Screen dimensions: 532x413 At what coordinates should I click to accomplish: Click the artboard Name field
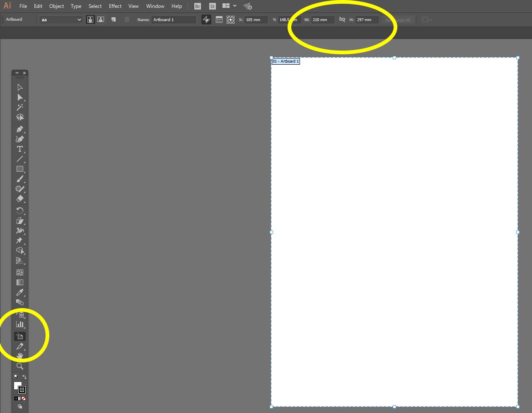pyautogui.click(x=174, y=19)
